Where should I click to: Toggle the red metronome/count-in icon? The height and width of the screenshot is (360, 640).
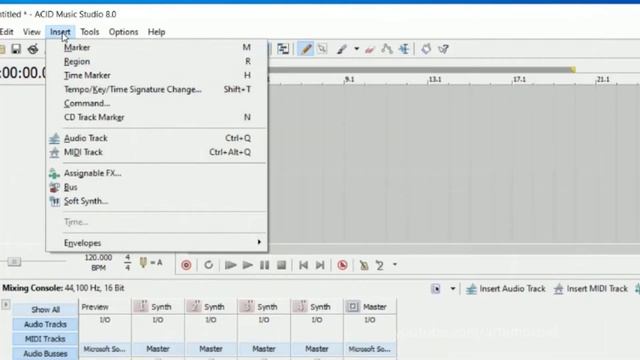click(x=342, y=265)
